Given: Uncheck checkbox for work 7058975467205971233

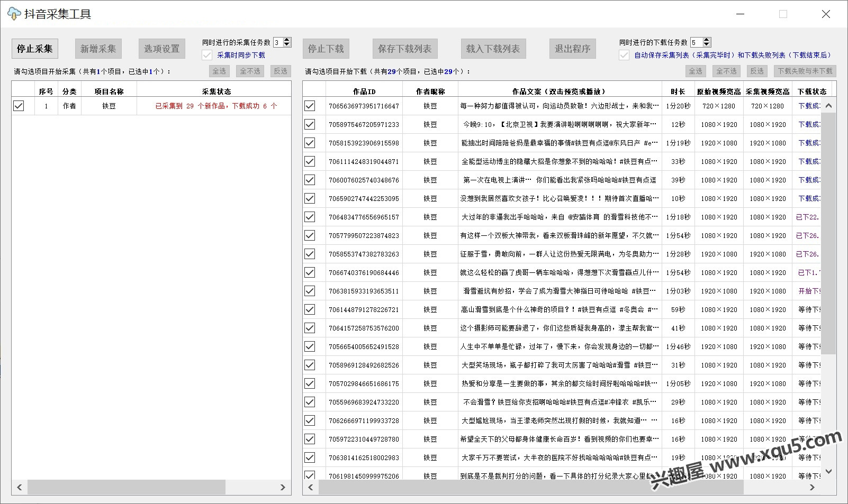Looking at the screenshot, I should point(310,124).
